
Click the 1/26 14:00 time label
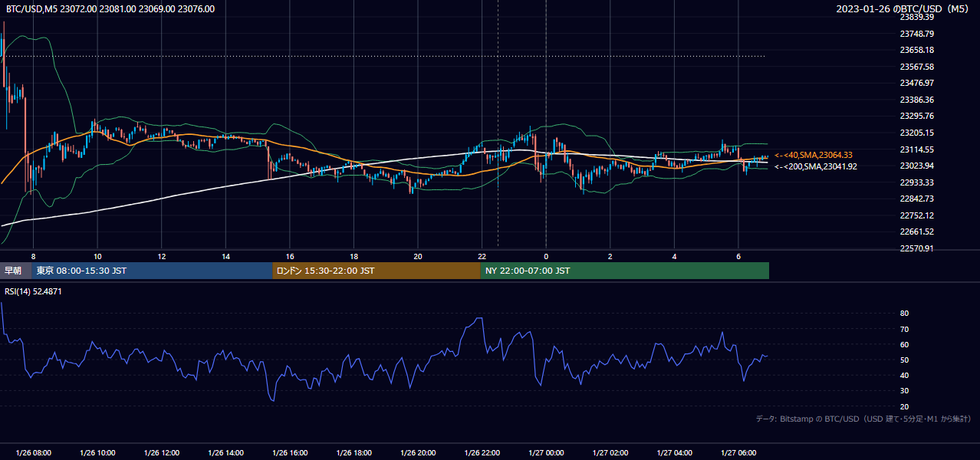click(225, 453)
